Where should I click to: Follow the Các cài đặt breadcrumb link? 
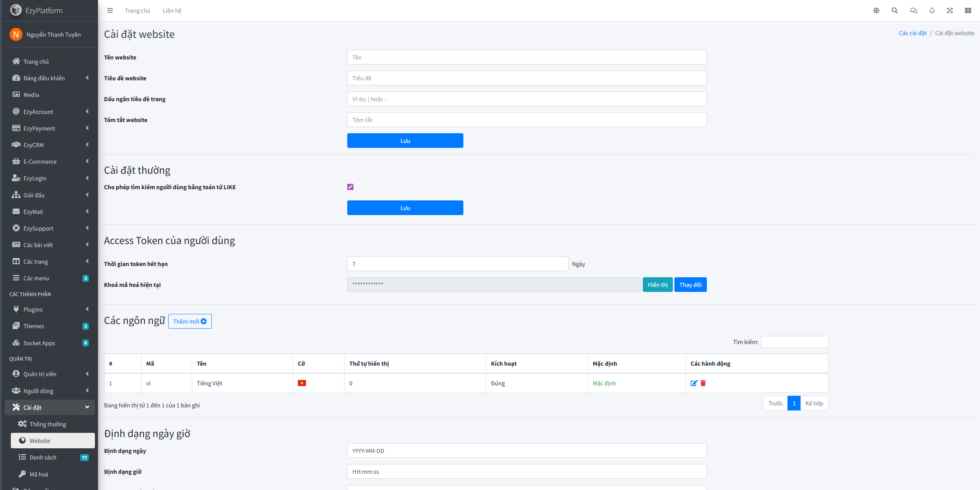tap(912, 33)
